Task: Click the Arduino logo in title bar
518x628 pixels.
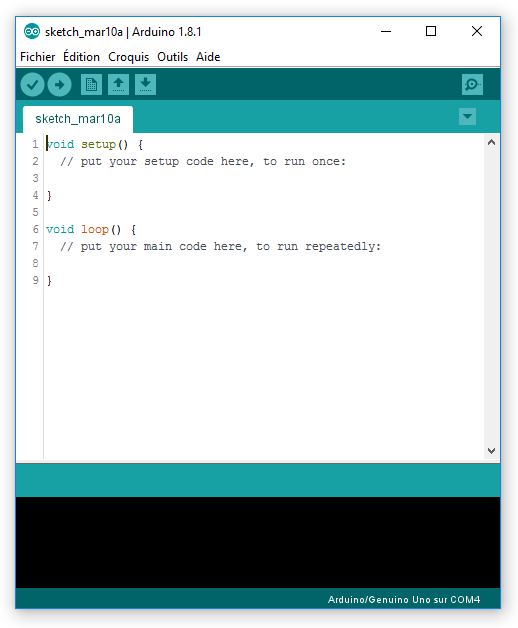Action: click(x=32, y=31)
